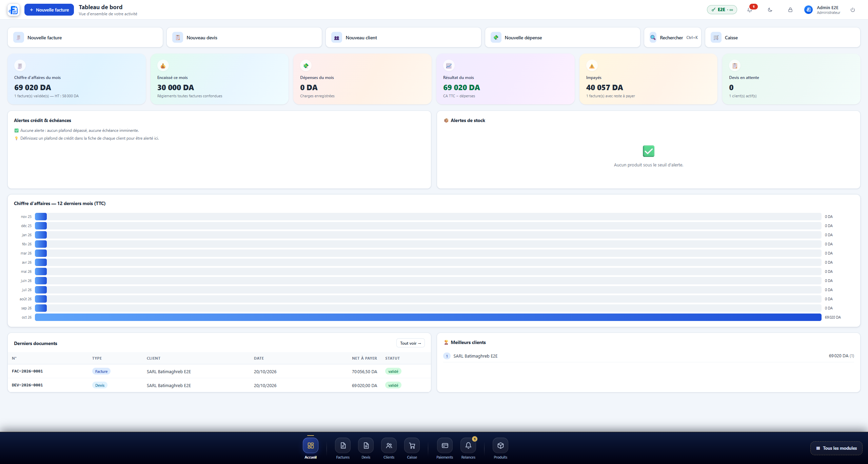Image resolution: width=868 pixels, height=464 pixels.
Task: Go to Accueil in the bottom dock
Action: tap(311, 448)
